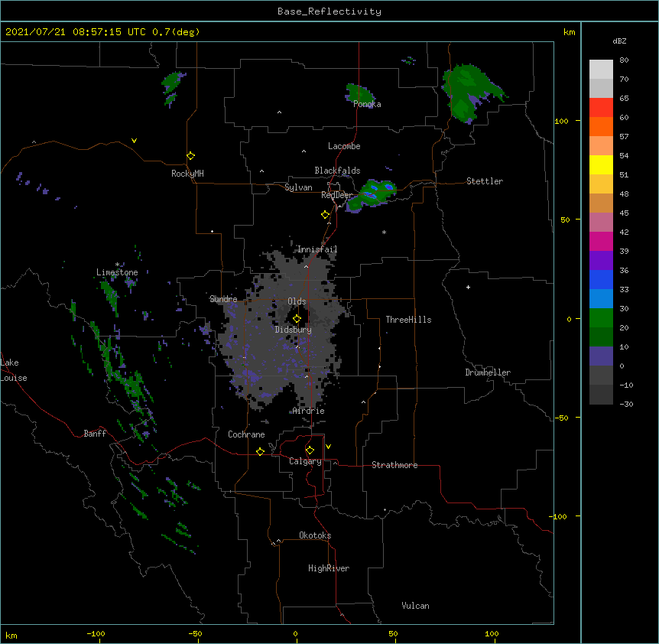The image size is (659, 644).
Task: Click the -100 tick on the vertical axis
Action: pos(559,516)
